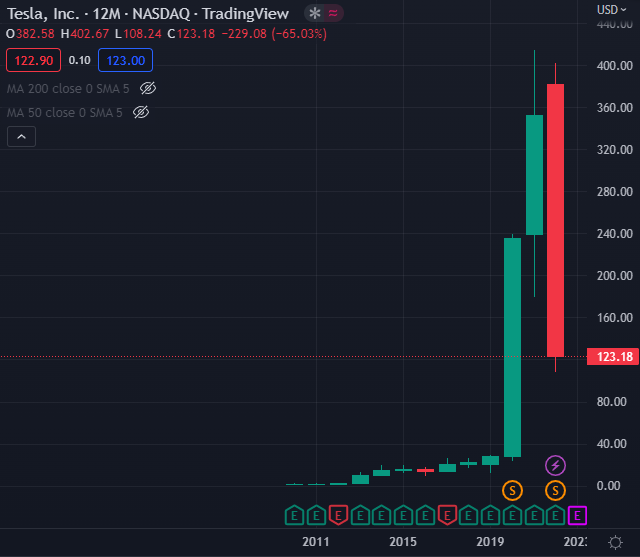Click the 2019 label on the time axis

click(490, 542)
